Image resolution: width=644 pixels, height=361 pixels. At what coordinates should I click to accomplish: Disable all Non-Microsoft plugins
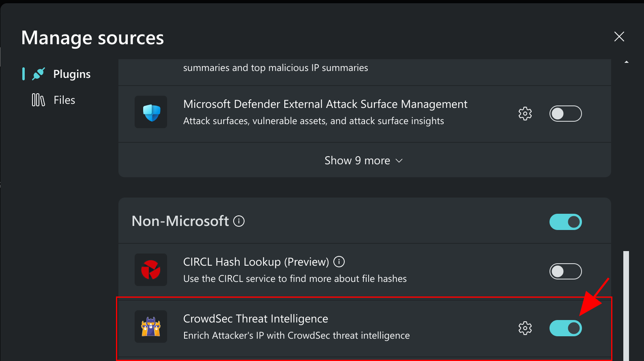pos(565,222)
